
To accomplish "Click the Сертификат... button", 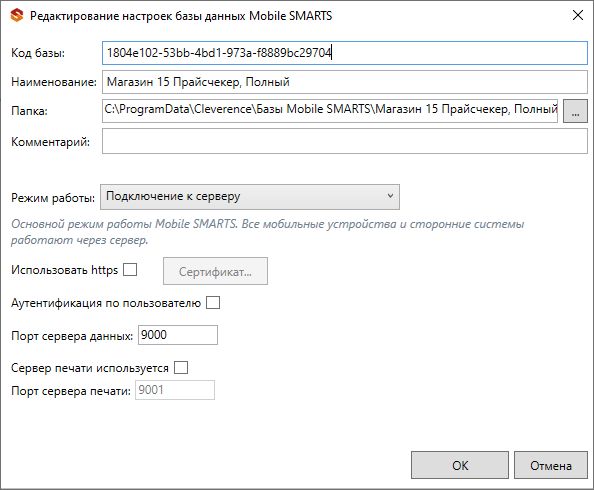I will [215, 271].
